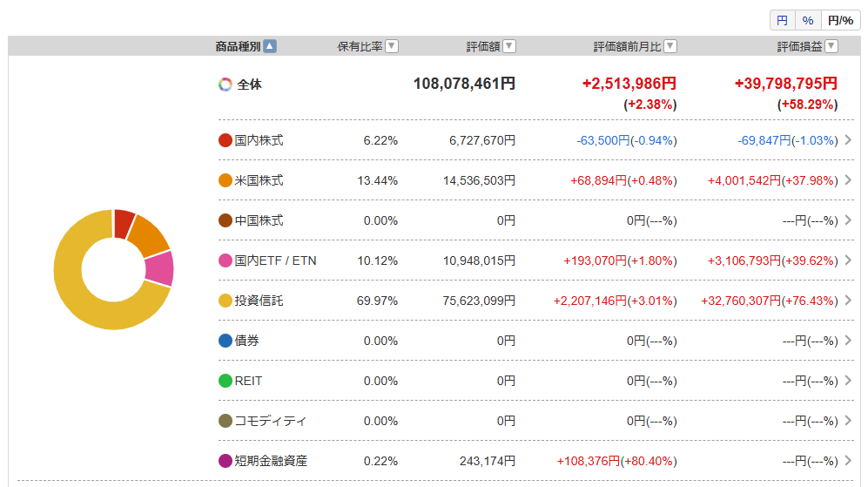This screenshot has height=487, width=868.
Task: Sort by 評価損益 column arrow
Action: [831, 46]
